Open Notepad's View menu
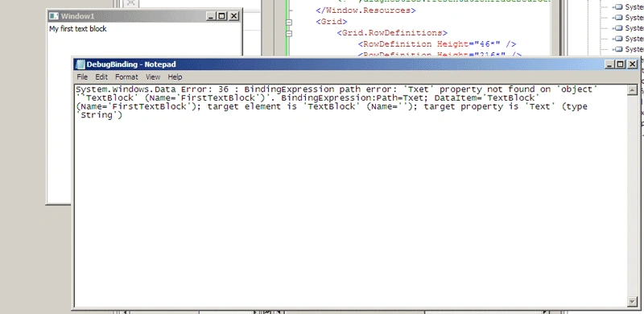The width and height of the screenshot is (644, 314). [153, 76]
